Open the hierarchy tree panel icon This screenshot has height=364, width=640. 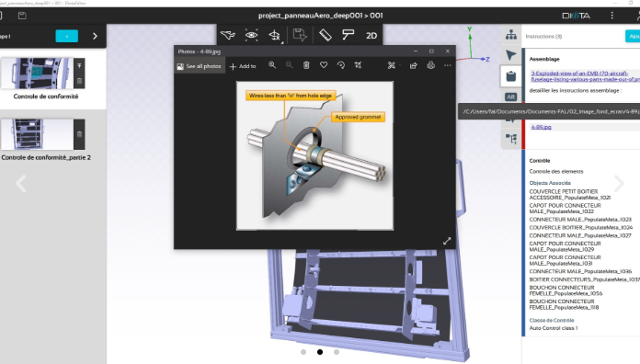pyautogui.click(x=511, y=35)
